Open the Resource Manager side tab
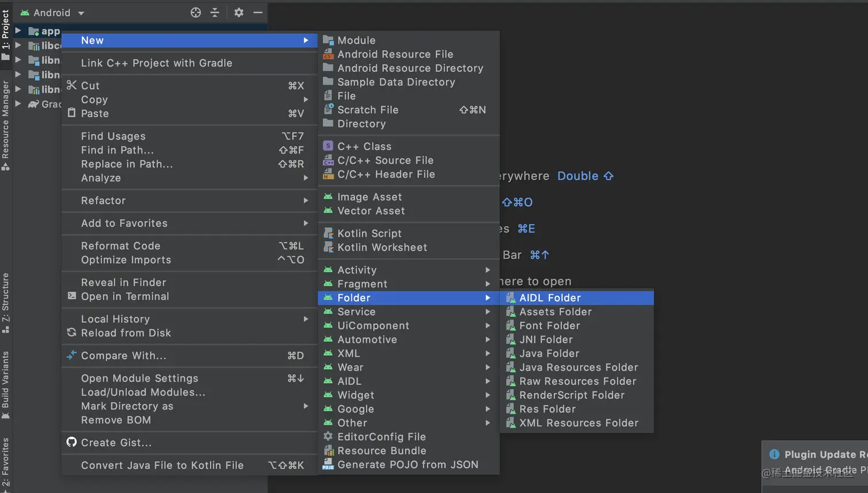 click(x=6, y=124)
